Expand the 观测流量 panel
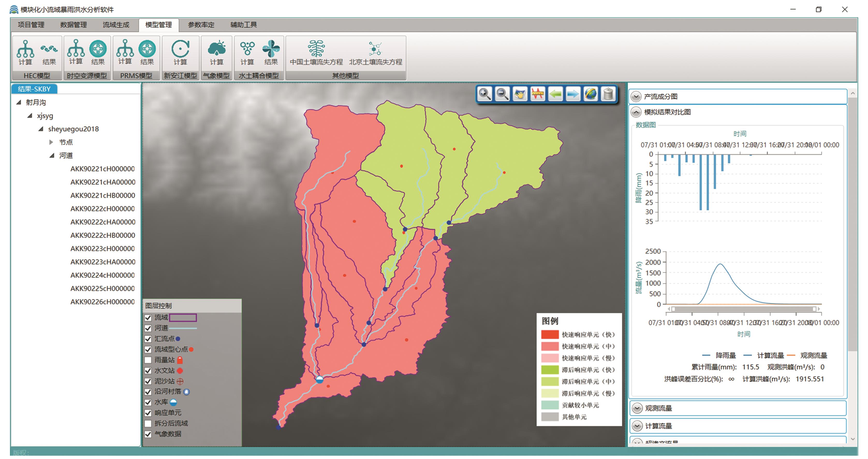The width and height of the screenshot is (868, 459). pyautogui.click(x=637, y=408)
